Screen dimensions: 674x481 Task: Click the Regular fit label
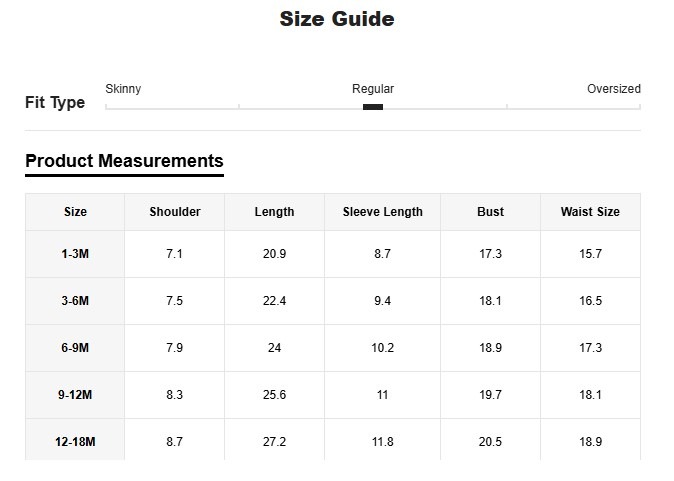point(373,89)
